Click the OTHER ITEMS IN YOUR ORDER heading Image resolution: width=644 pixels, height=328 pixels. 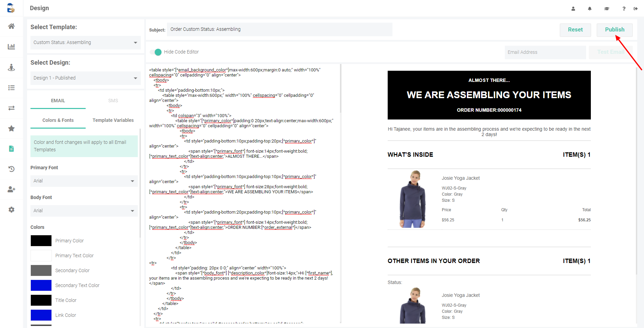(x=433, y=261)
